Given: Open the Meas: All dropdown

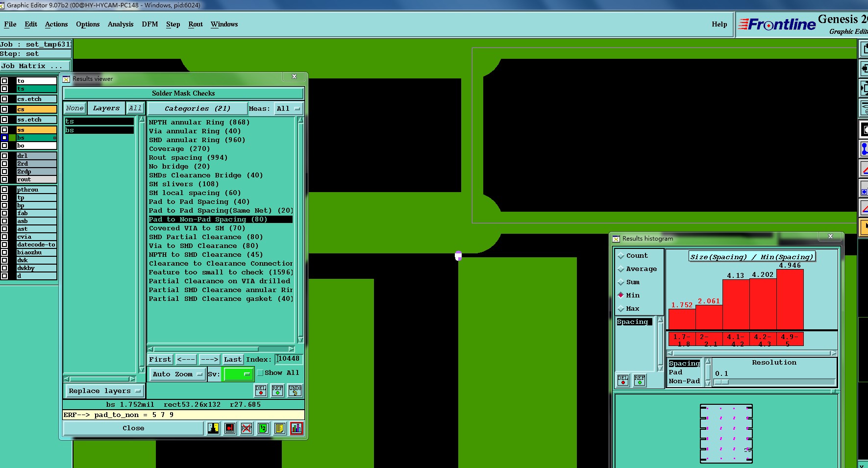Looking at the screenshot, I should pyautogui.click(x=288, y=109).
